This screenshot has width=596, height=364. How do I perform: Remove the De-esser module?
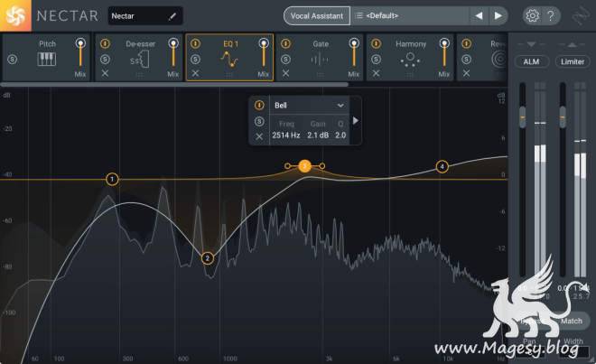105,73
